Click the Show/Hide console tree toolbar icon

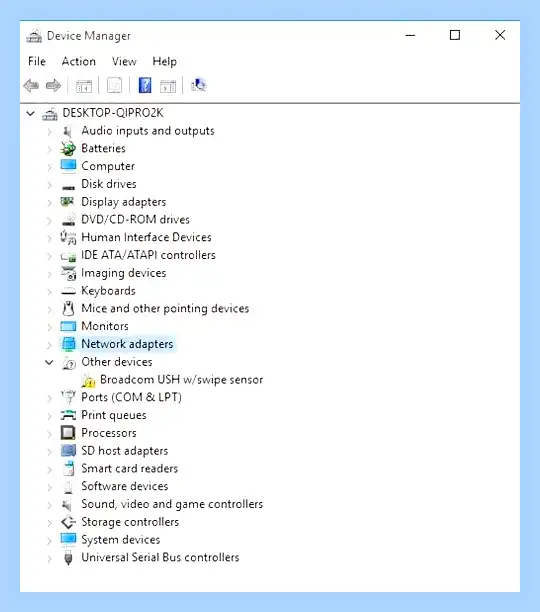pyautogui.click(x=83, y=86)
